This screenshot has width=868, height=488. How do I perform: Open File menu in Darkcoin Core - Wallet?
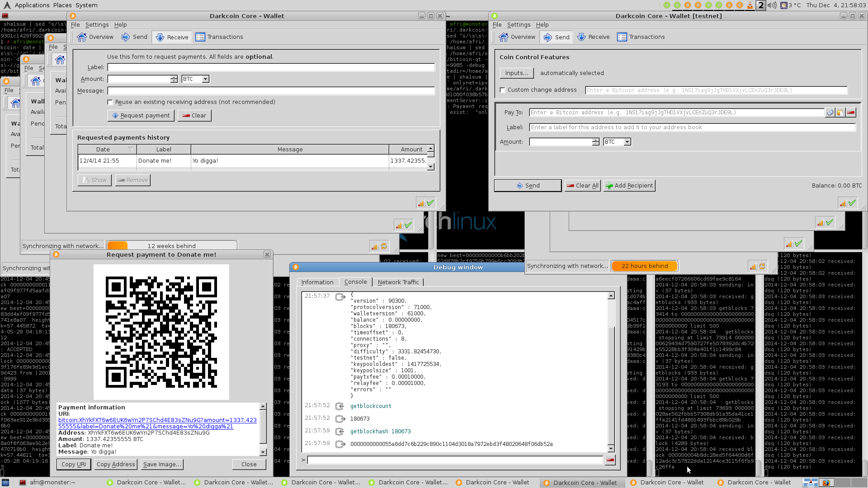pyautogui.click(x=75, y=25)
